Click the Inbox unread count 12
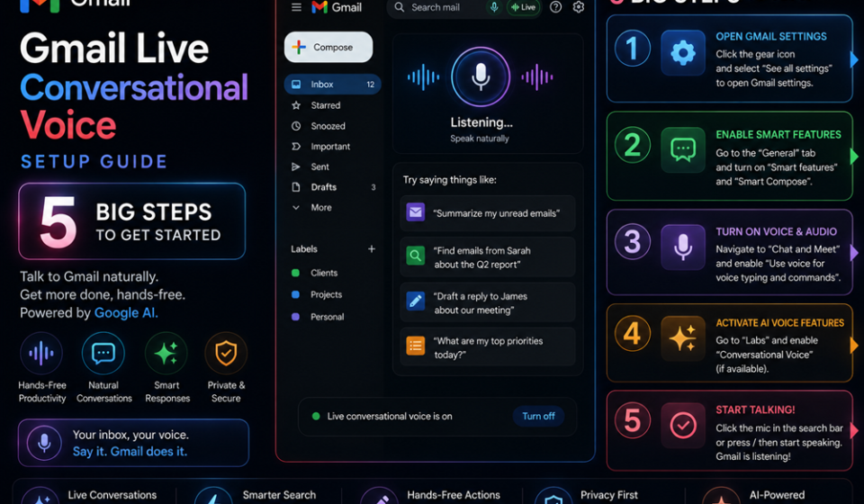The image size is (864, 504). (370, 85)
